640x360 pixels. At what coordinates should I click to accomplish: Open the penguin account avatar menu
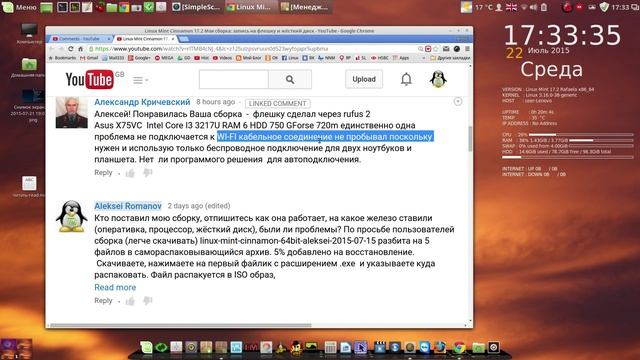click(438, 79)
